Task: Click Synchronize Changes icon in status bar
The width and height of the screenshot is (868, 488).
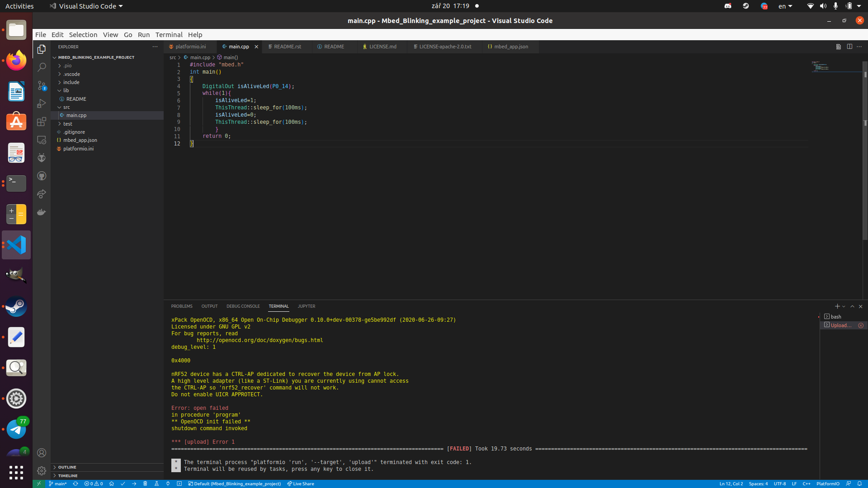Action: coord(75,483)
